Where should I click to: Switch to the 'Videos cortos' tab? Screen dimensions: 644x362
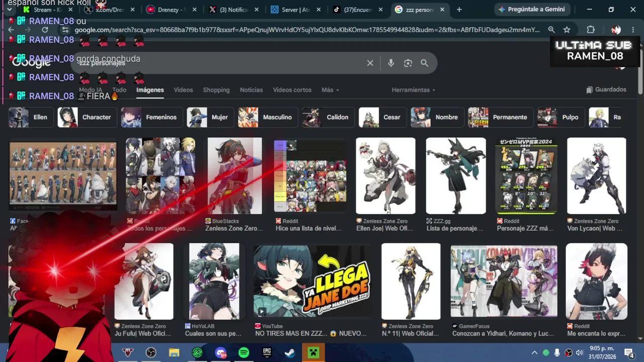click(292, 90)
